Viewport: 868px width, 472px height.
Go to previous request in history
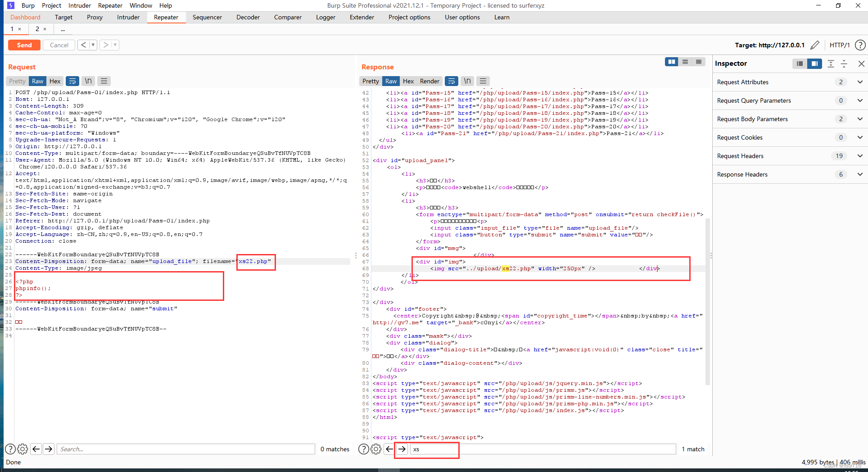84,45
